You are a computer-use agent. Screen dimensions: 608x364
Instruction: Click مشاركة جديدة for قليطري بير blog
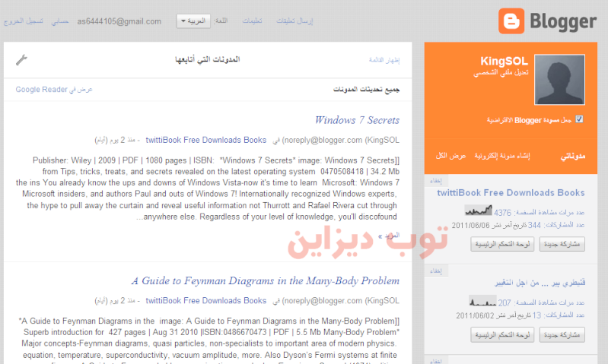pos(562,335)
